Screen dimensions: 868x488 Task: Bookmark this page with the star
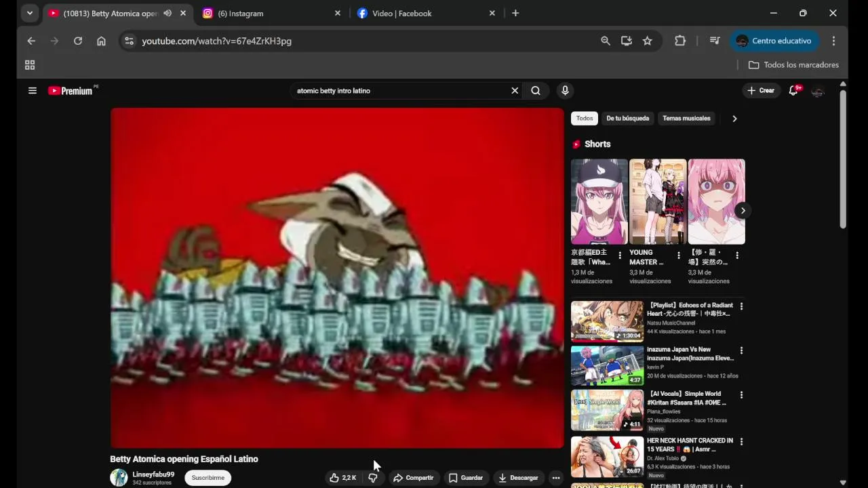(x=648, y=41)
